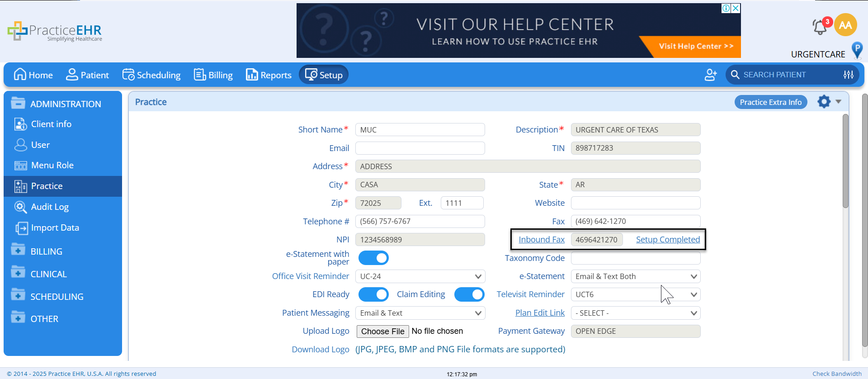
Task: Click the Practice building icon in sidebar
Action: click(x=21, y=186)
